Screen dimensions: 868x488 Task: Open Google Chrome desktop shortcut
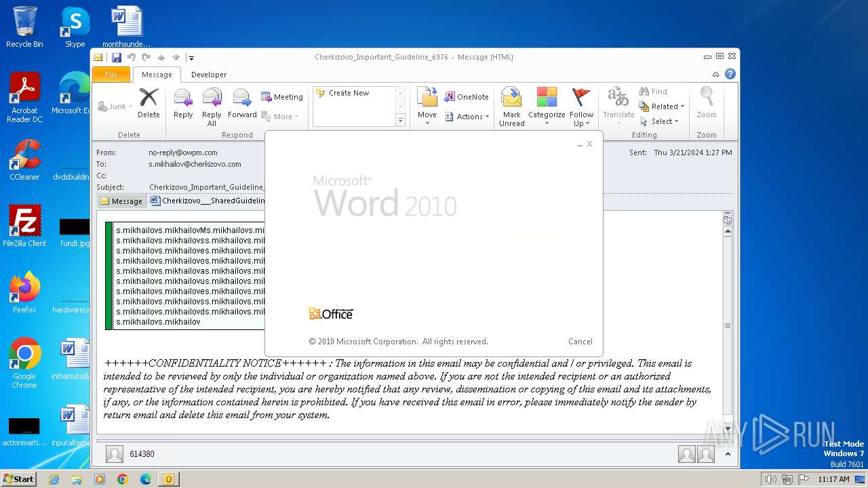pos(24,363)
